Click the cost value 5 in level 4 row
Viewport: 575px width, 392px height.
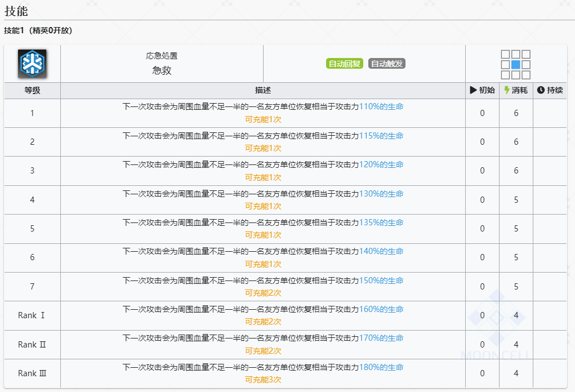tap(516, 200)
